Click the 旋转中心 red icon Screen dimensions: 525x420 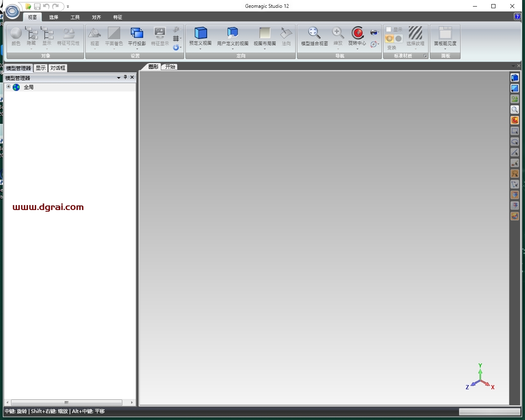point(357,33)
